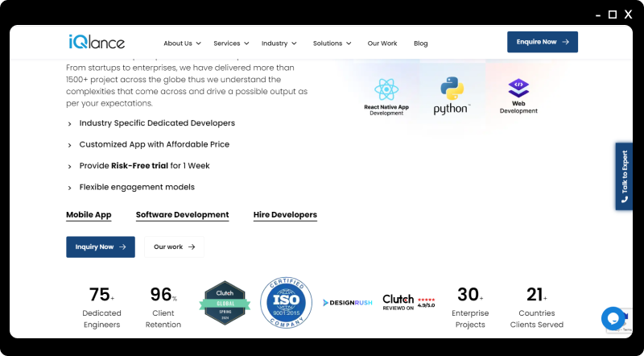Select the Python technology icon
The image size is (644, 356).
(x=452, y=95)
